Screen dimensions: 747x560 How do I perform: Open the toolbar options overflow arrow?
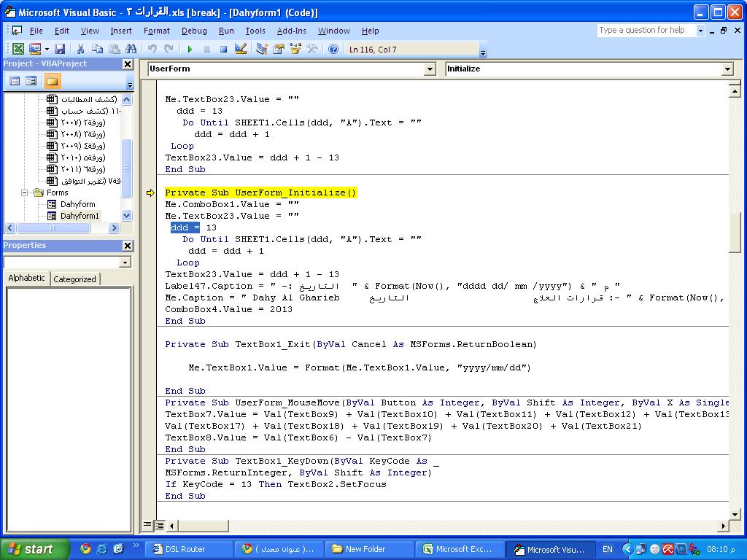point(483,52)
